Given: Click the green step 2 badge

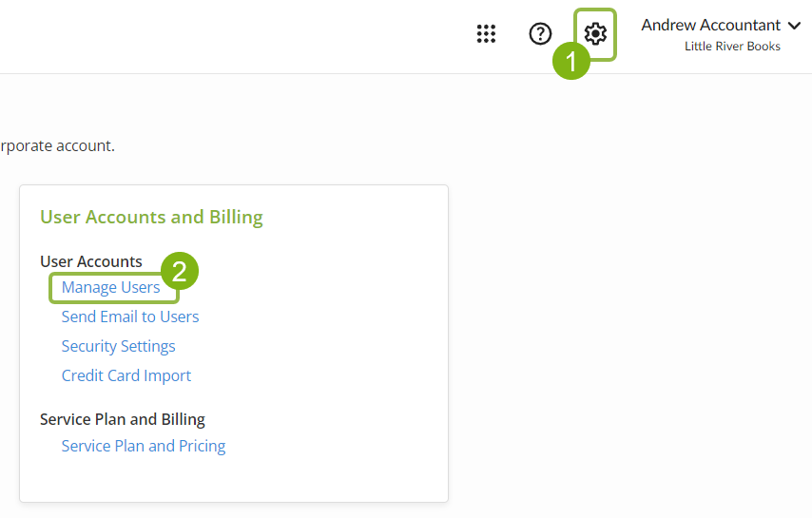Looking at the screenshot, I should [x=179, y=270].
